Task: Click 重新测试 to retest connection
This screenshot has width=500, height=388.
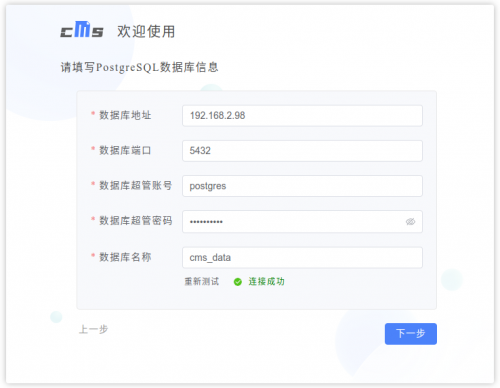Action: click(x=202, y=282)
